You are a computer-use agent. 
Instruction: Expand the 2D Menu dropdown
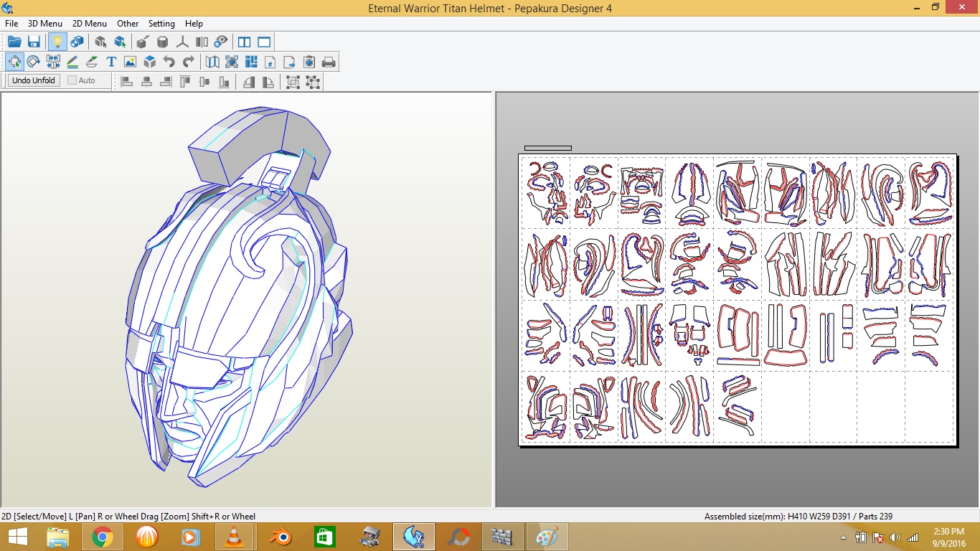point(90,24)
